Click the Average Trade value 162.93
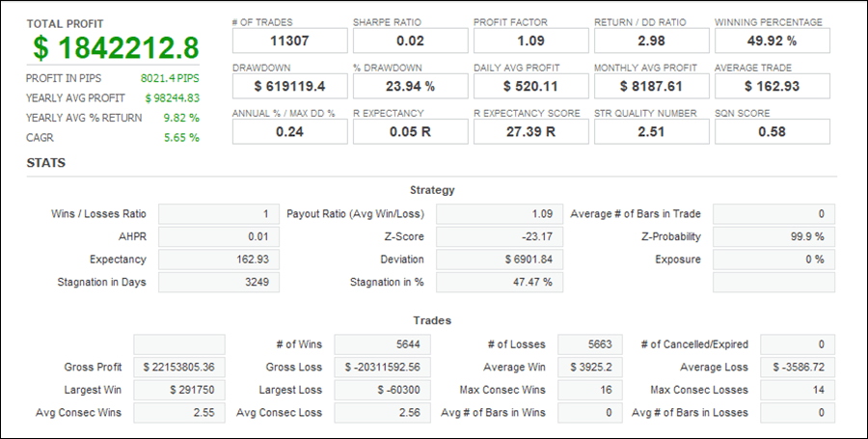 pyautogui.click(x=772, y=86)
